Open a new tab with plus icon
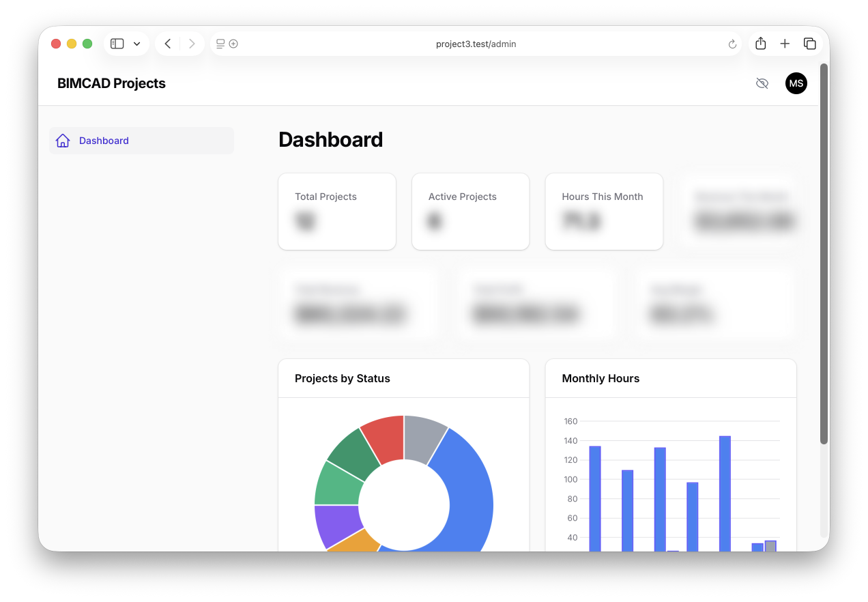The image size is (868, 602). (785, 44)
